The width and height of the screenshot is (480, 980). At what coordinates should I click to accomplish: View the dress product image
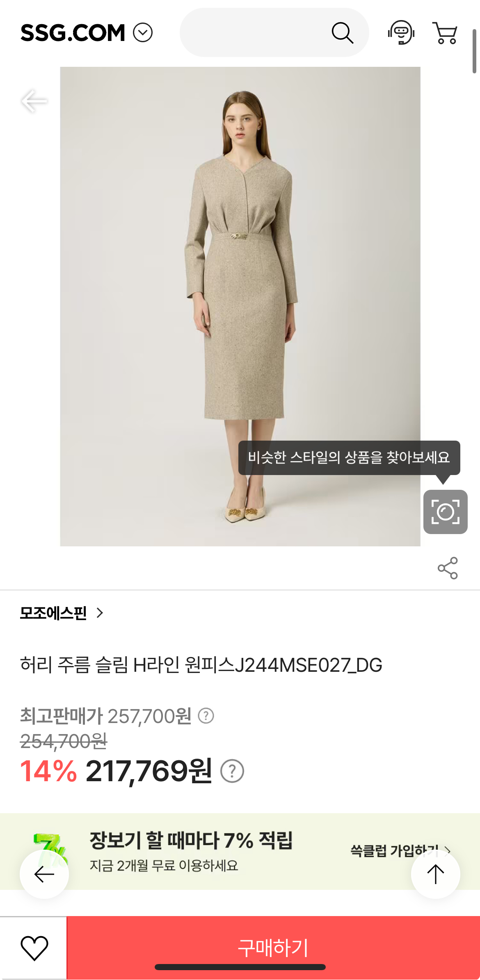point(240,306)
